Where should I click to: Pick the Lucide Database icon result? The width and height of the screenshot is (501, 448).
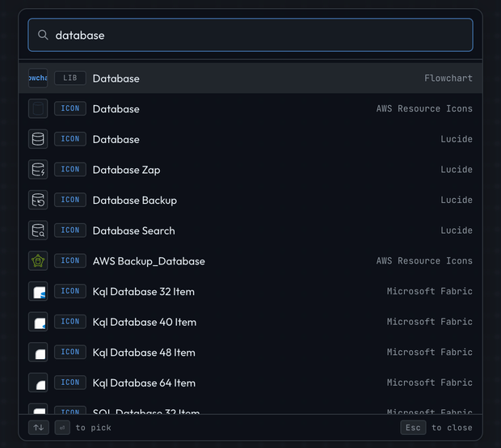point(250,139)
